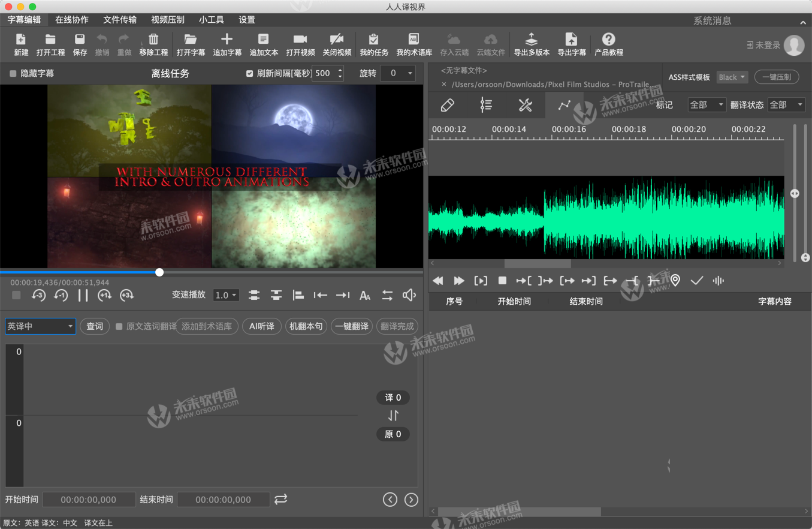This screenshot has width=812, height=529.
Task: Click the 机翻本句 button
Action: (306, 326)
